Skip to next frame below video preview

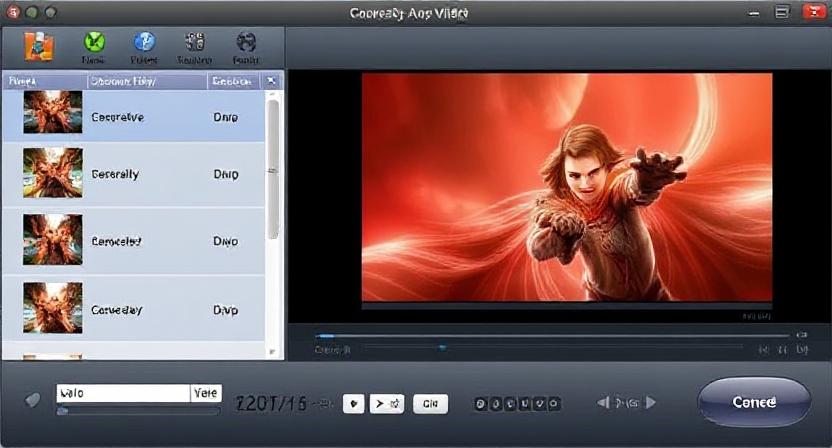pyautogui.click(x=800, y=350)
